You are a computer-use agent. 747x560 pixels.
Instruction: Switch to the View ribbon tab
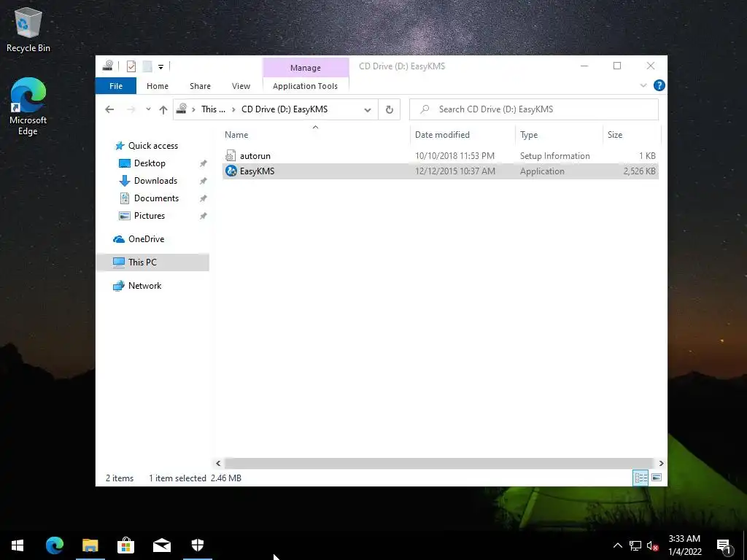click(x=241, y=86)
